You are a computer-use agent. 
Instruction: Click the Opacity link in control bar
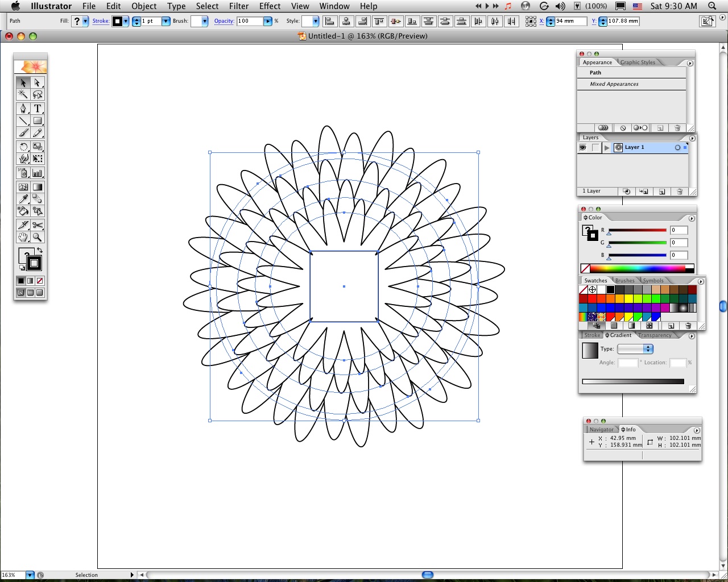(x=224, y=21)
